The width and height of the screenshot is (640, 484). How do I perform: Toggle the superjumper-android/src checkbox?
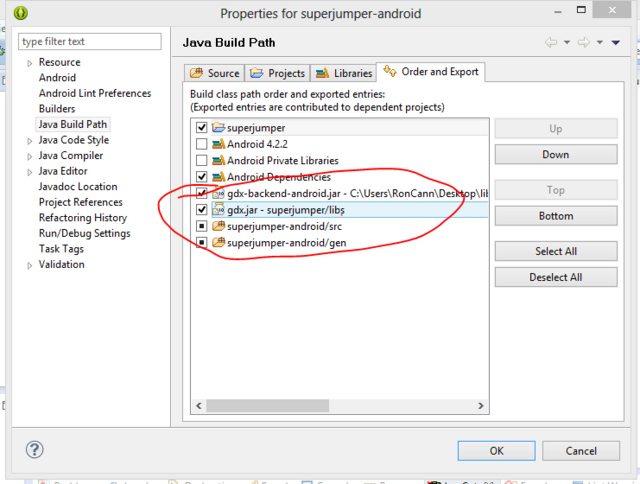[202, 226]
